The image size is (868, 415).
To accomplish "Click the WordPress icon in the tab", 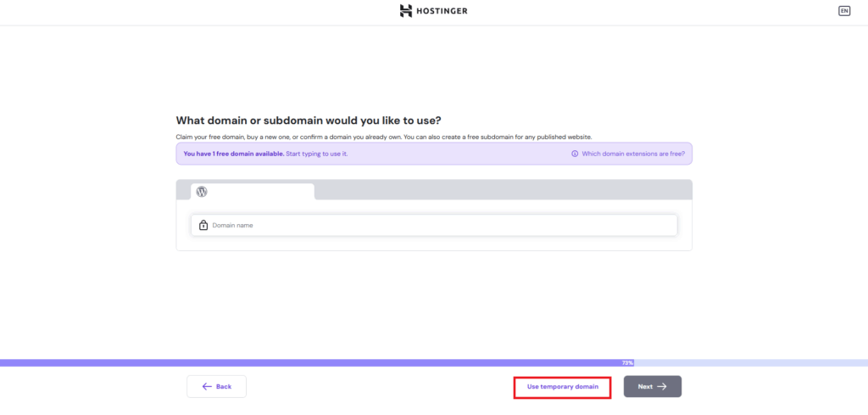I will tap(202, 192).
